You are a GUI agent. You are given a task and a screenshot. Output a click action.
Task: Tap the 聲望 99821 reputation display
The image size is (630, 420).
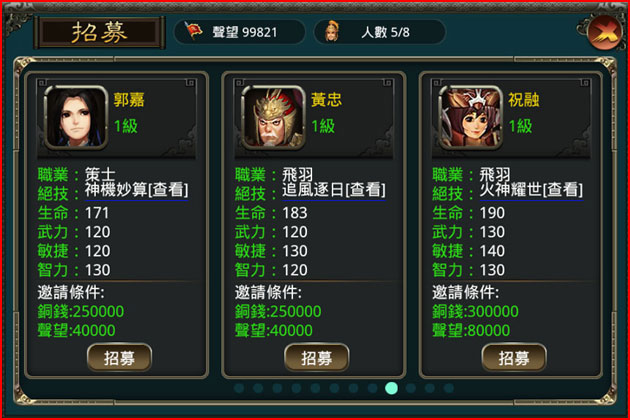(239, 31)
